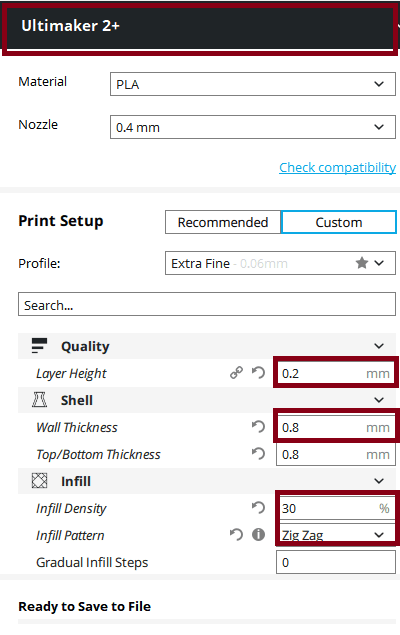Reset Wall Thickness with its revert arrow
This screenshot has height=635, width=400.
coord(258,426)
